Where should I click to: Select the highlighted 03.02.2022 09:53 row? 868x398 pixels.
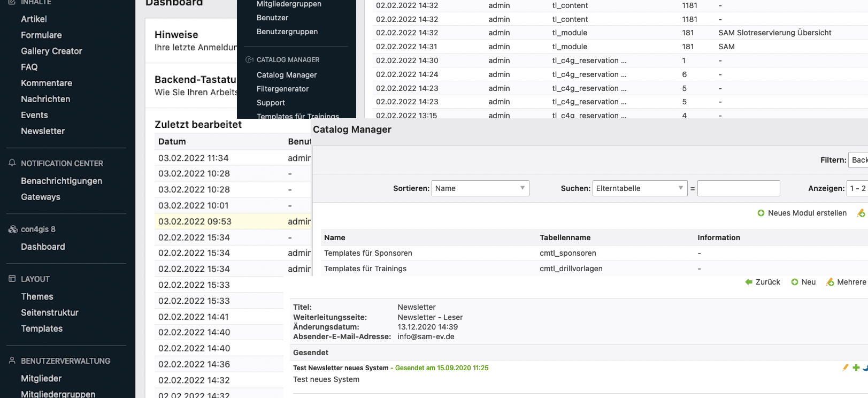pyautogui.click(x=195, y=221)
